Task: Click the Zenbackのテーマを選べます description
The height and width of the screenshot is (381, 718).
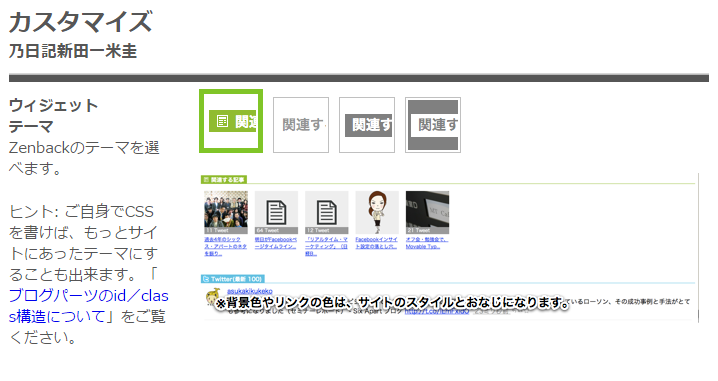Action: click(x=84, y=158)
